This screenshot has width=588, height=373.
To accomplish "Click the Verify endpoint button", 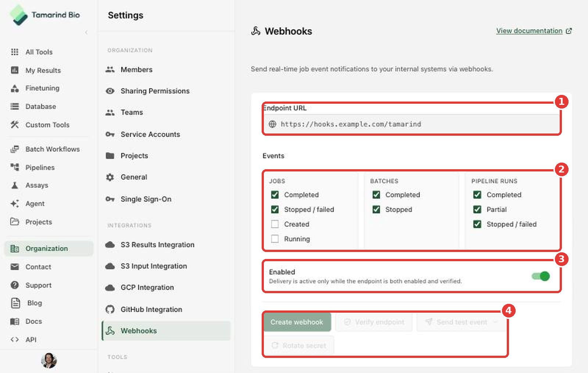I will tap(374, 322).
